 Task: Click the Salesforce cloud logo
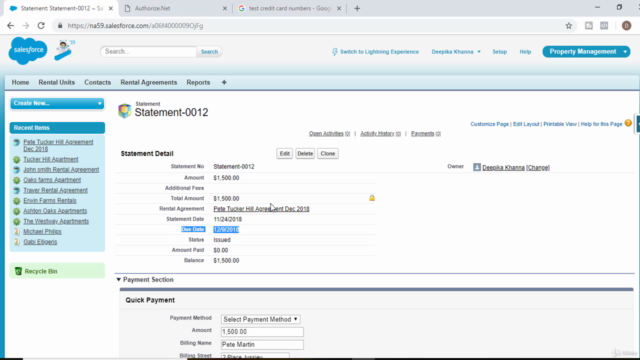click(28, 50)
